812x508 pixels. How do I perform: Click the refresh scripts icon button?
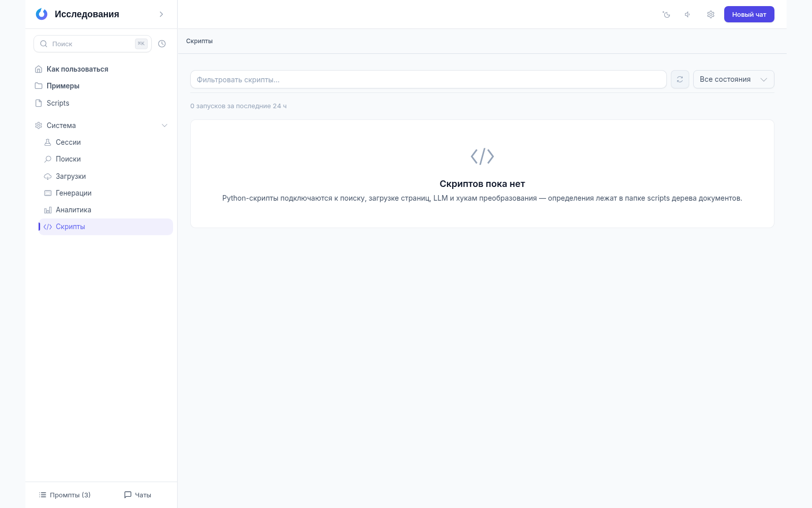(680, 79)
